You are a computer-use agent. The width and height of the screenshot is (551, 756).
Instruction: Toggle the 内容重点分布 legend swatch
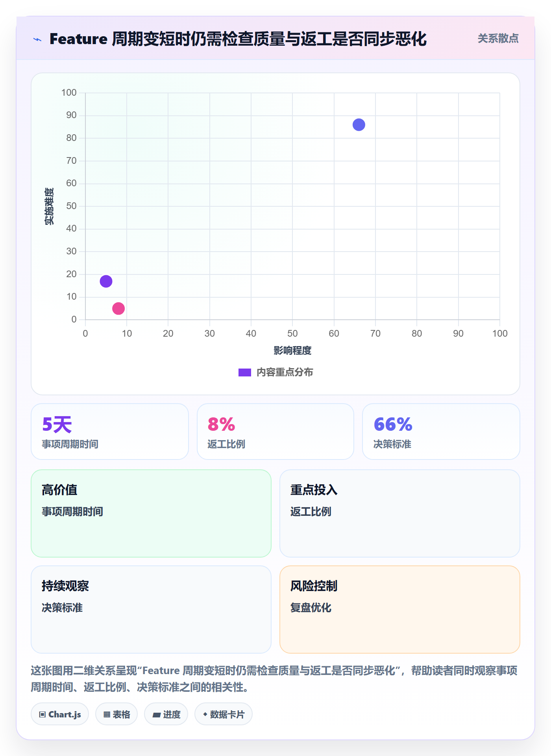click(x=244, y=372)
